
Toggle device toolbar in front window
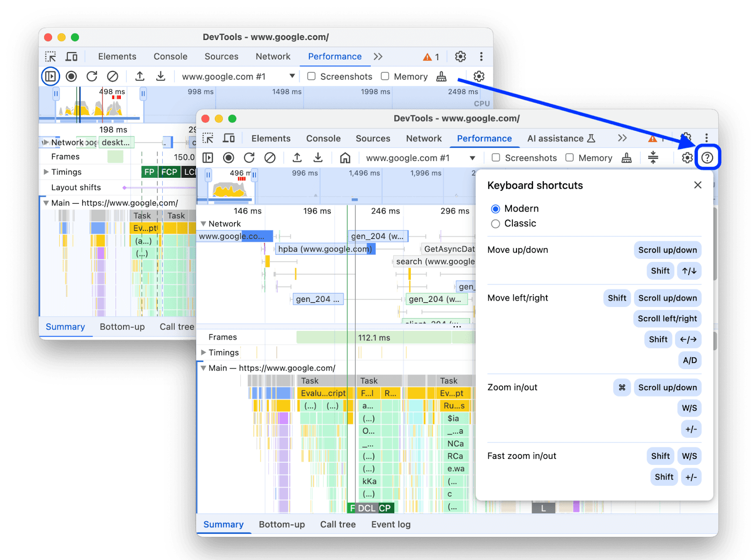[x=229, y=138]
